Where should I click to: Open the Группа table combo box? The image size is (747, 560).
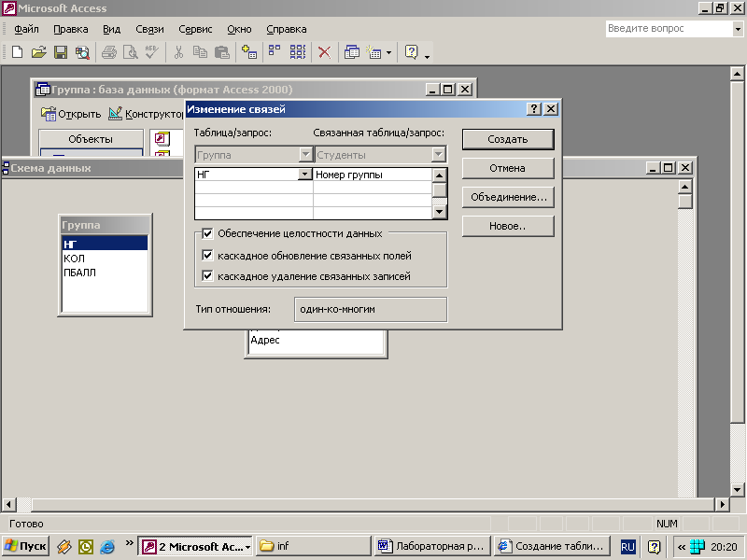(253, 155)
